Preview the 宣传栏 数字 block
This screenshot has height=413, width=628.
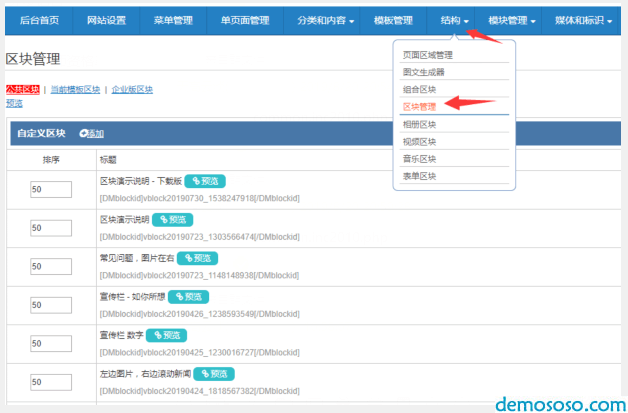(x=166, y=335)
